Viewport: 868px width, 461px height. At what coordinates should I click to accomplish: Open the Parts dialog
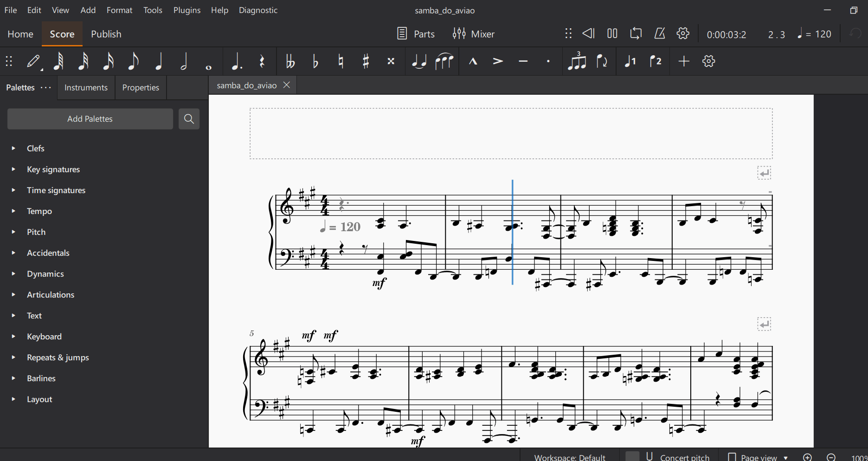[x=416, y=34]
